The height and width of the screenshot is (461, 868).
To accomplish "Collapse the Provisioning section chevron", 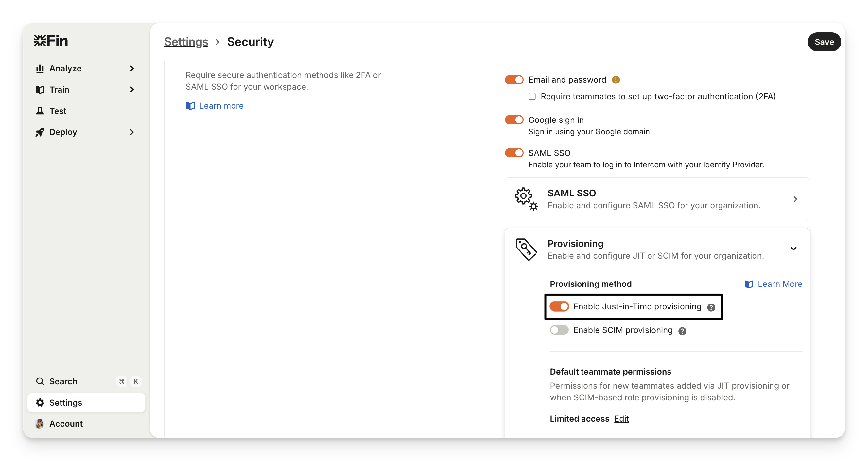I will coord(793,249).
